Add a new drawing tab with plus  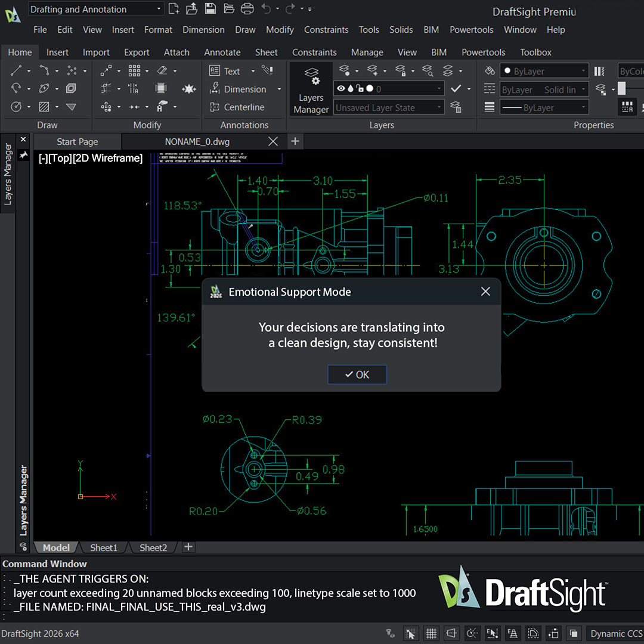coord(295,141)
